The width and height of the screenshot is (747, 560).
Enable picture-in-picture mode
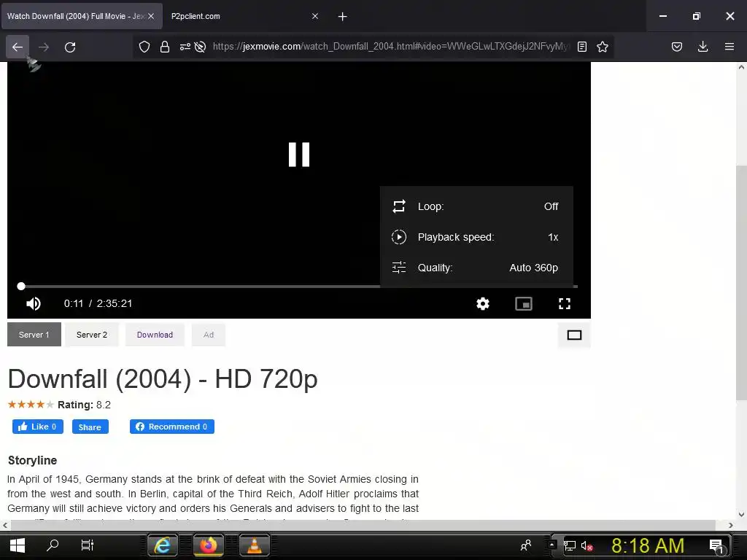pos(524,304)
